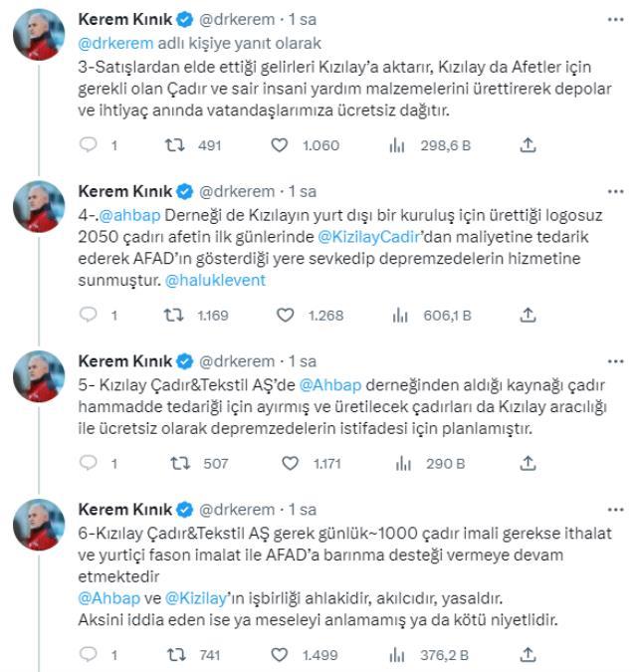Click the @drkerem reply-to link
The image size is (637, 672).
pos(114,43)
